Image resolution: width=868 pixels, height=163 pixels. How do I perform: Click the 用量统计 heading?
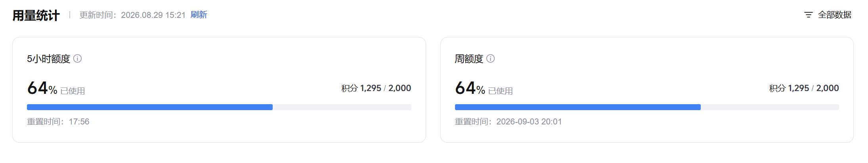point(36,16)
